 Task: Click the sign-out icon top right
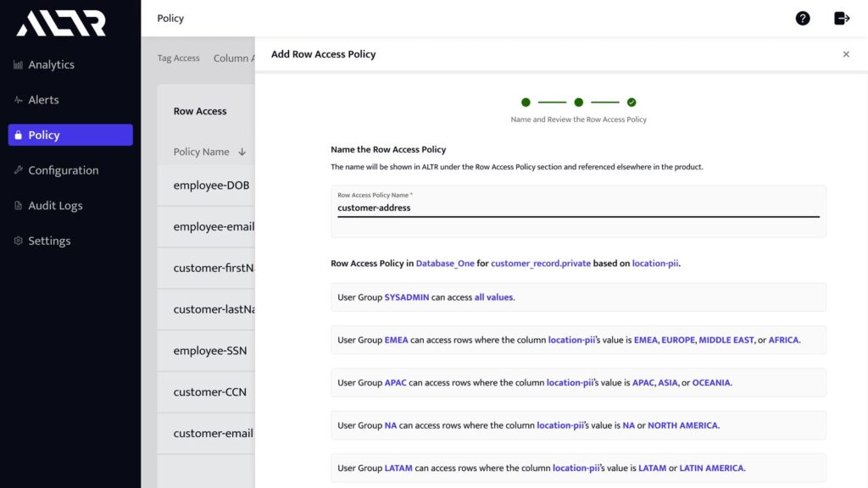[842, 17]
